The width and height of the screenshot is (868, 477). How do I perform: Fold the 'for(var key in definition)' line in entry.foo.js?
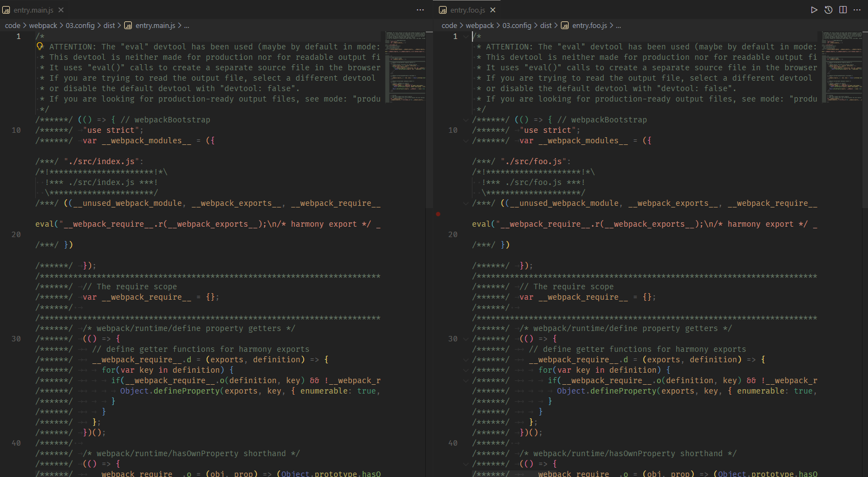(x=466, y=371)
